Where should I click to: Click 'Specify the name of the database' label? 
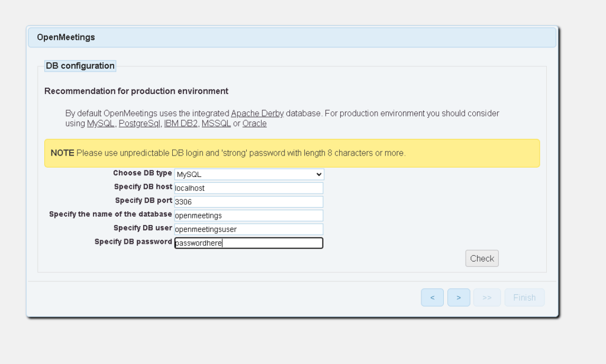pyautogui.click(x=111, y=214)
